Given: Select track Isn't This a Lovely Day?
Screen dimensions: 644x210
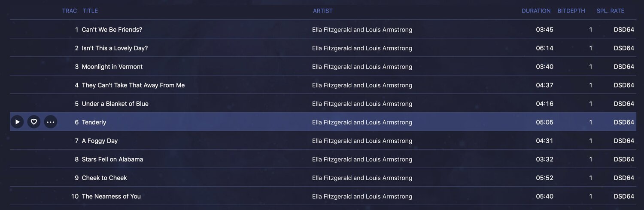Looking at the screenshot, I should pyautogui.click(x=115, y=48).
